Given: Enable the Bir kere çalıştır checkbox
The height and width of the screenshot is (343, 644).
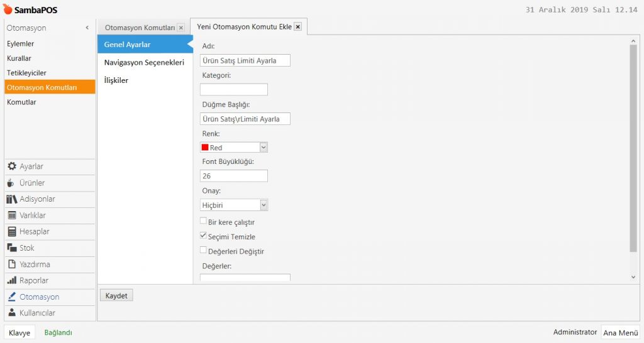Looking at the screenshot, I should pos(203,221).
